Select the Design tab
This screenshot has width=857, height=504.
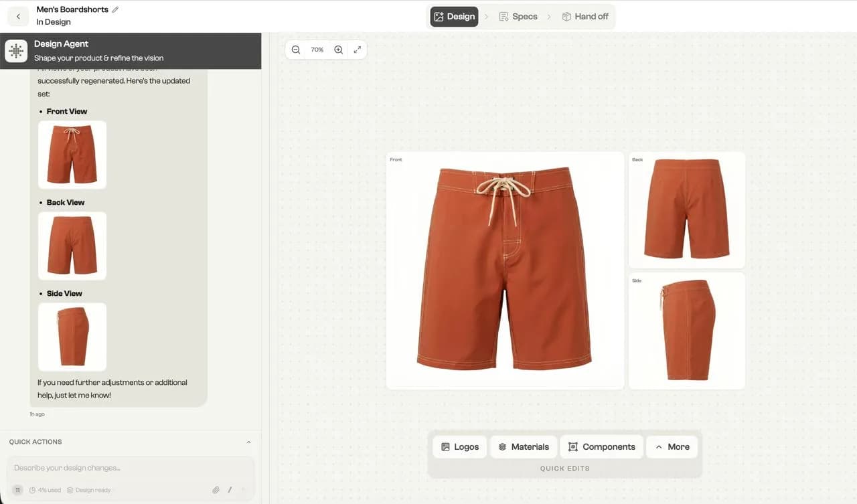click(x=454, y=17)
